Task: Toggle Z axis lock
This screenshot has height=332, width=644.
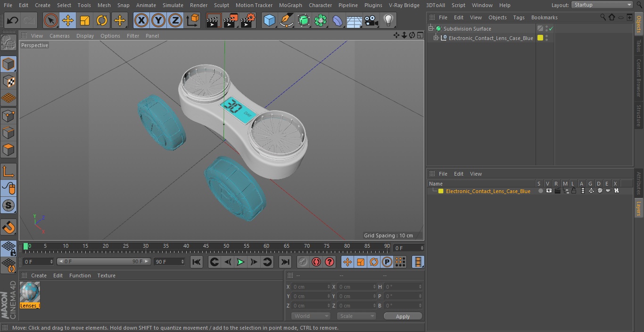Action: (175, 21)
